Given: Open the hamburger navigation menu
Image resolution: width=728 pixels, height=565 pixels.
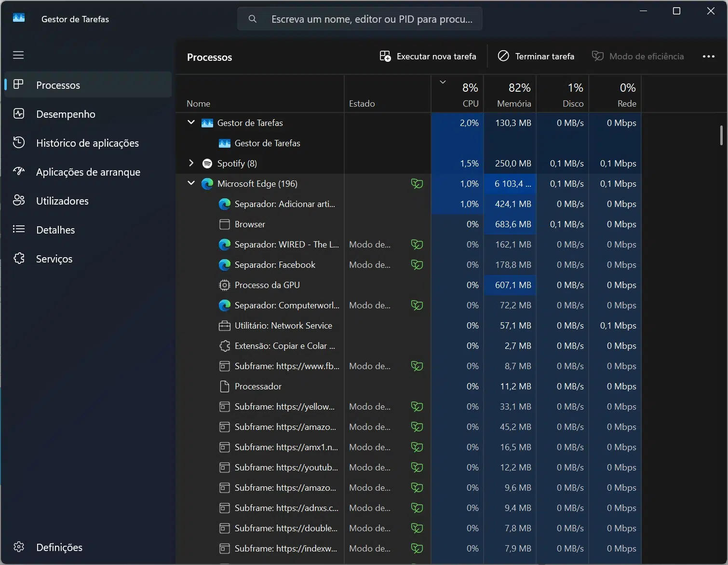Looking at the screenshot, I should 18,55.
